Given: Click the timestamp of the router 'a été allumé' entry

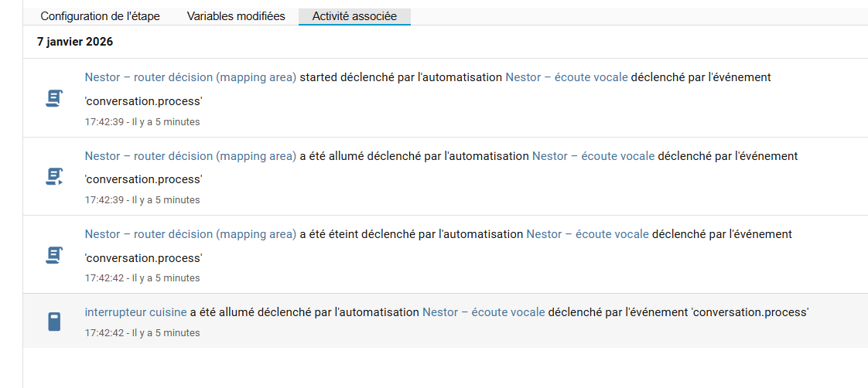Looking at the screenshot, I should point(142,199).
